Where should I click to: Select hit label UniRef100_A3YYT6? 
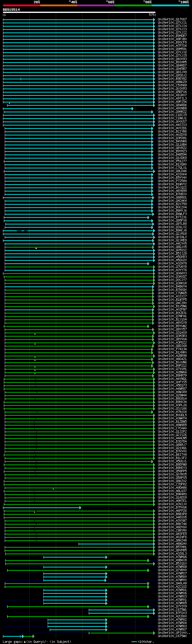pos(172,270)
